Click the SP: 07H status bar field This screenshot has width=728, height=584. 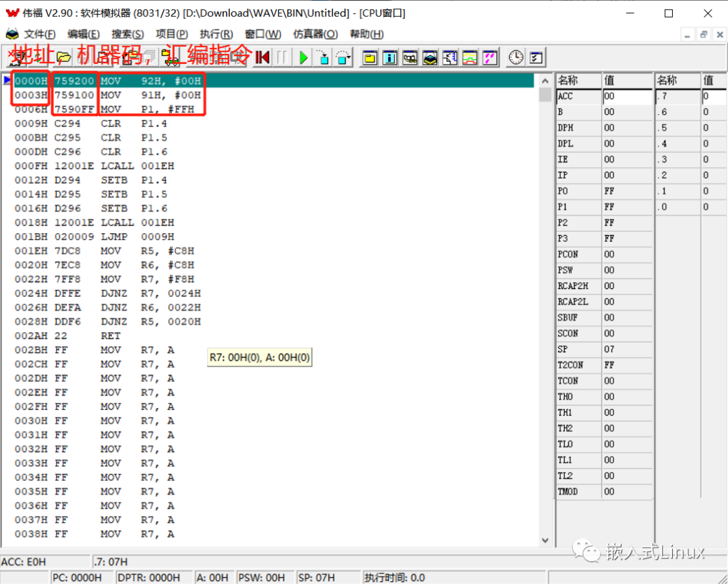click(328, 578)
